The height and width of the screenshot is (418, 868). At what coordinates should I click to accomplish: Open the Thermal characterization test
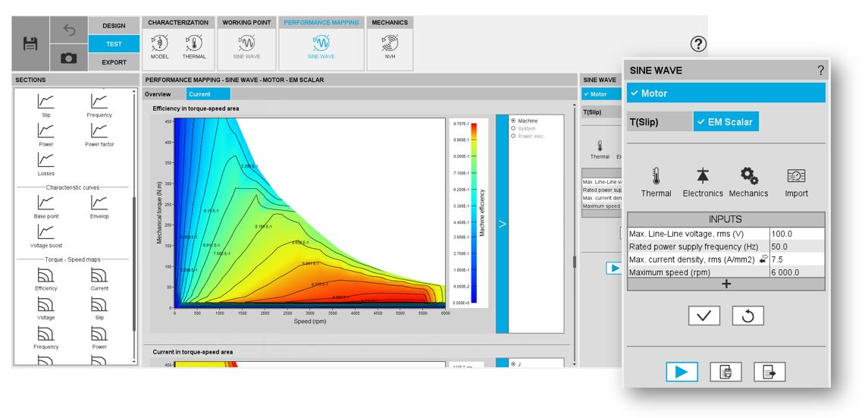193,47
